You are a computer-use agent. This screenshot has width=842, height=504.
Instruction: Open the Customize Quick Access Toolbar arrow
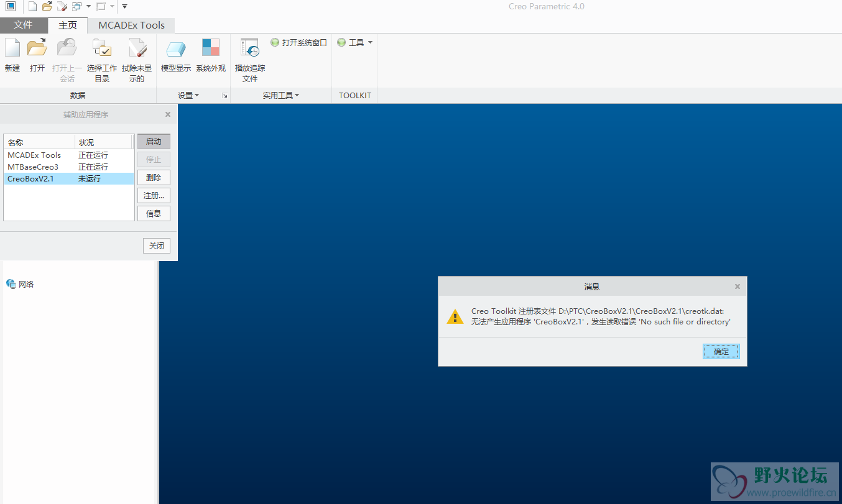tap(124, 6)
